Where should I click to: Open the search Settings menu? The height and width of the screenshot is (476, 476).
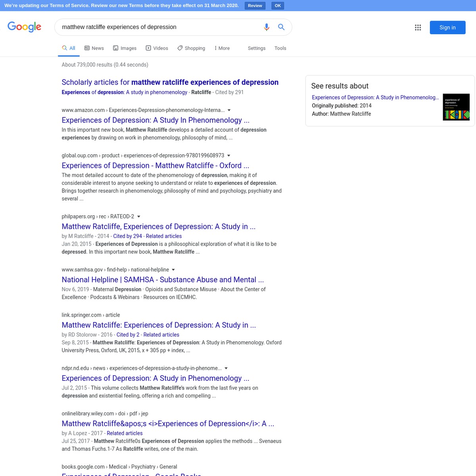[256, 48]
